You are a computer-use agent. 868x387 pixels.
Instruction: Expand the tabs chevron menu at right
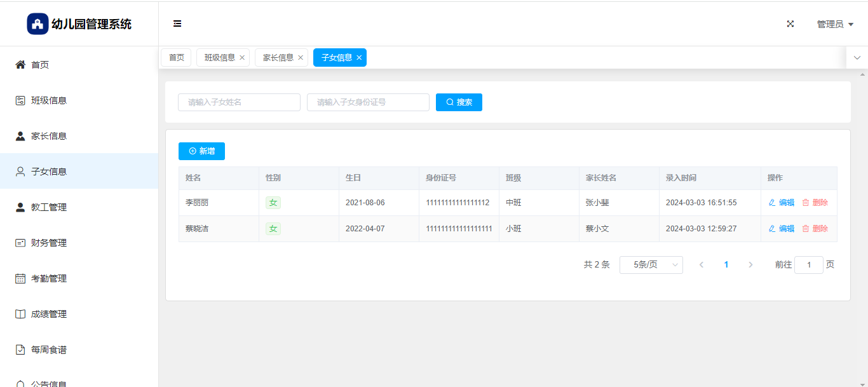(857, 58)
